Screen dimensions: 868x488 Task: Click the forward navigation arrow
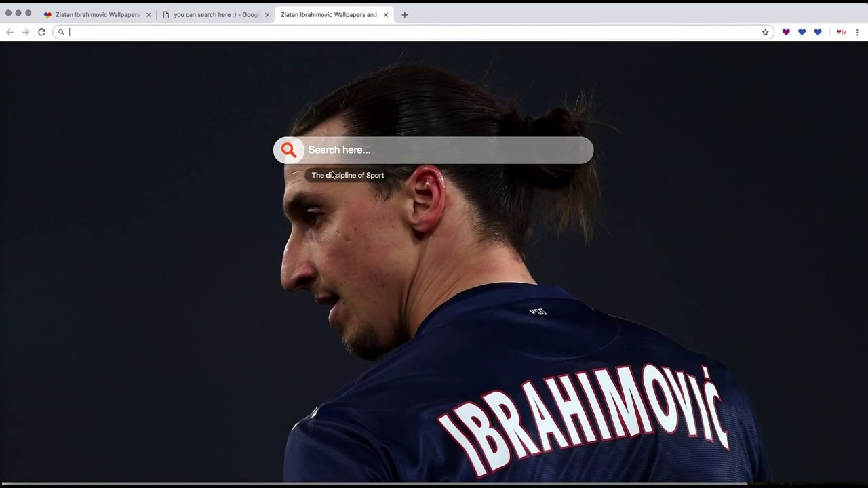25,32
